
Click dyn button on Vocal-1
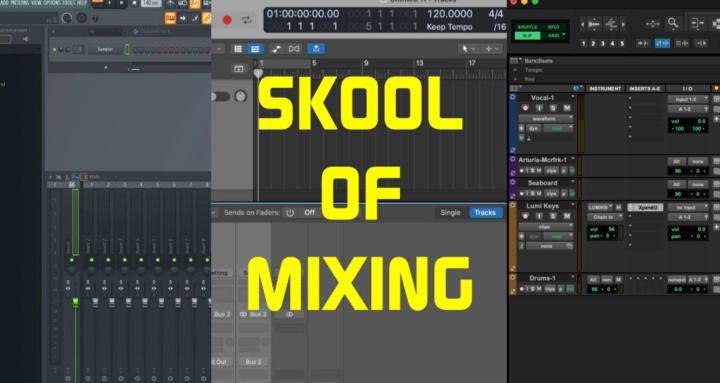click(x=533, y=129)
